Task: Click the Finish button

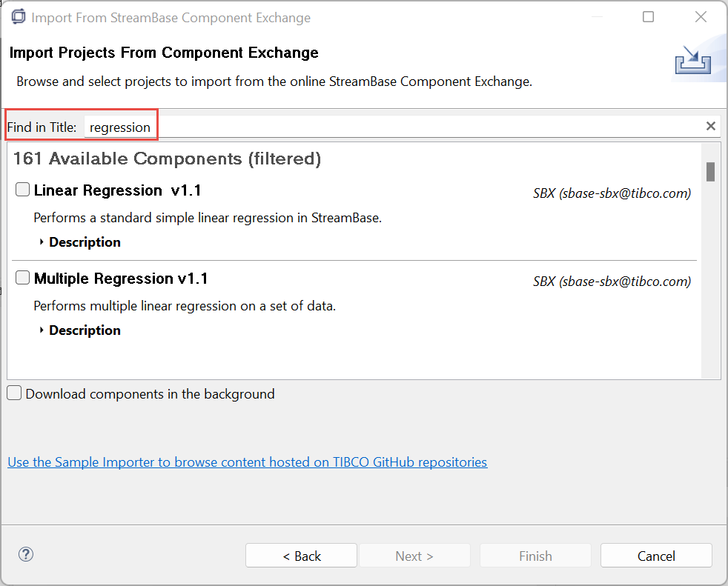Action: (x=535, y=556)
